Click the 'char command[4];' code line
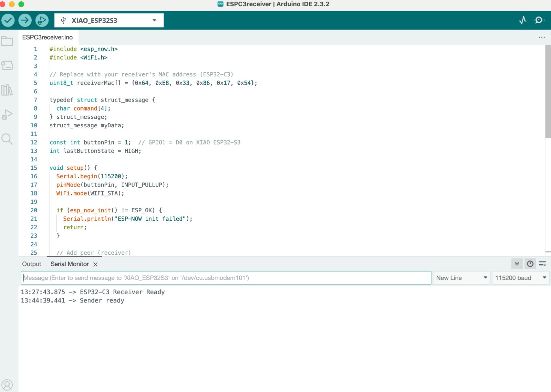 point(84,108)
